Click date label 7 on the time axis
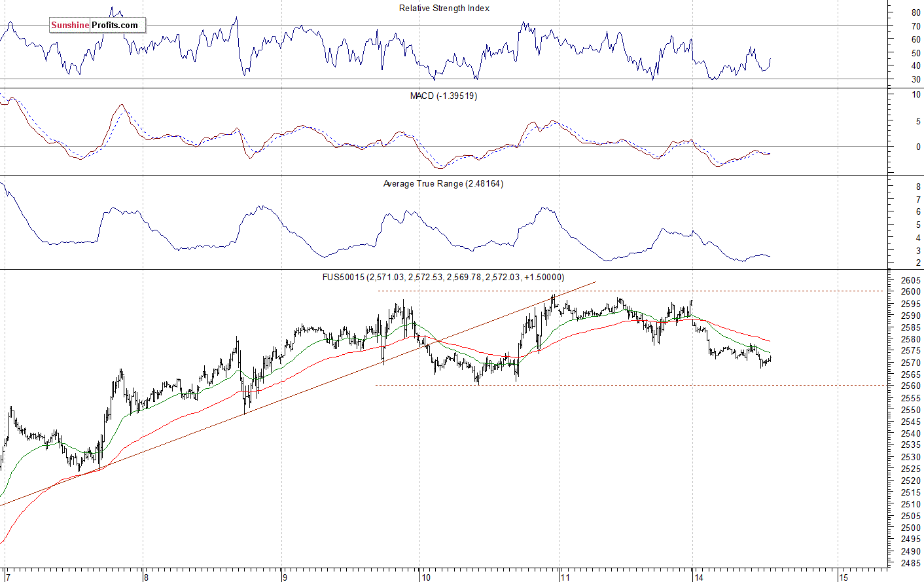This screenshot has height=582, width=924. 7,577
